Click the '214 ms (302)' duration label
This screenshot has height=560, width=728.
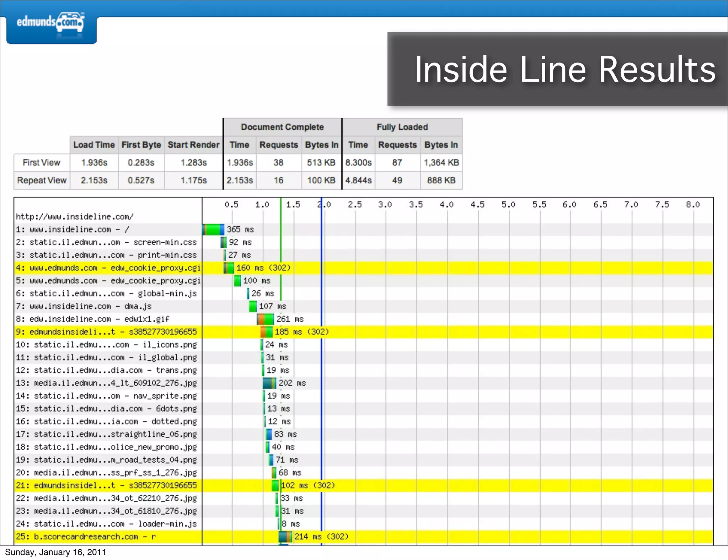(321, 536)
